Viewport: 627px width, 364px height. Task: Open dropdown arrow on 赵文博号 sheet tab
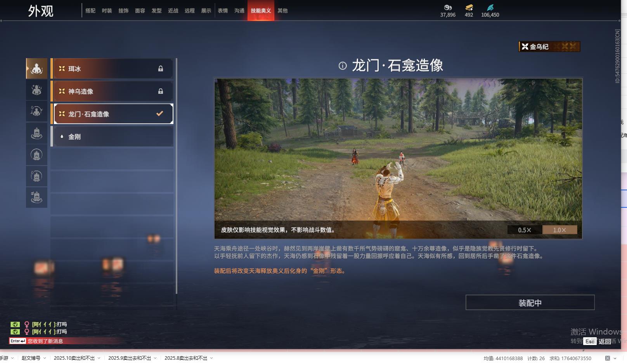coord(45,358)
